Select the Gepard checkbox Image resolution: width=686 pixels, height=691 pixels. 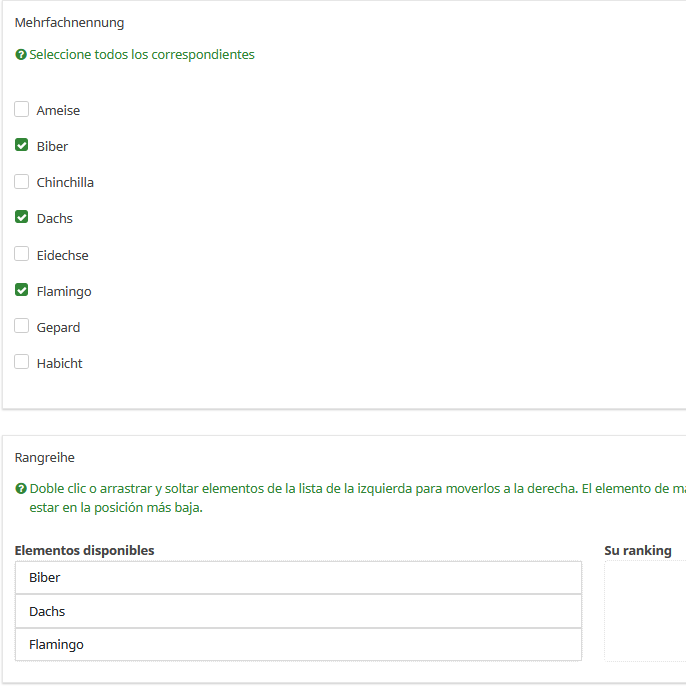tap(22, 327)
